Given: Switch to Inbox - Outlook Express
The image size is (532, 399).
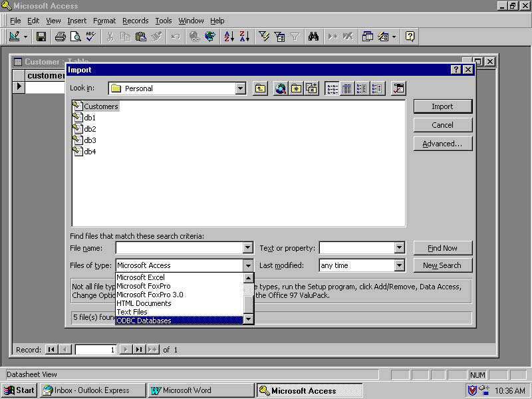Looking at the screenshot, I should [x=92, y=390].
